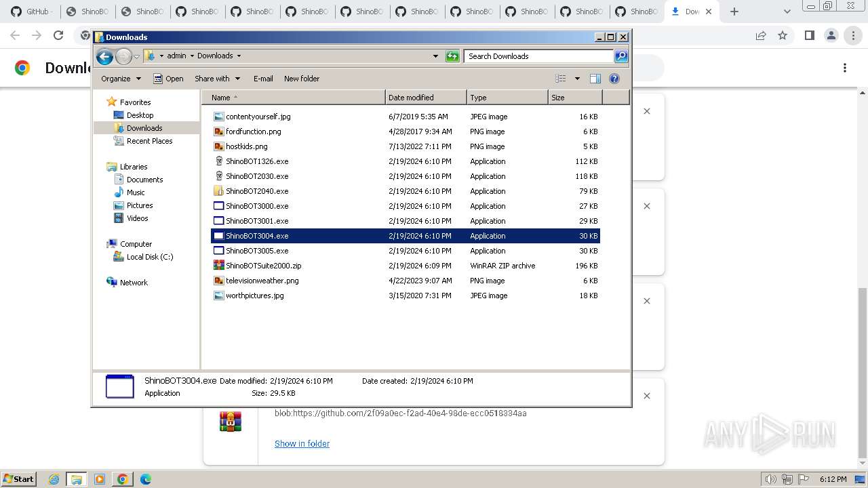Open Recent Places in Favorites
This screenshot has width=868, height=488.
149,141
